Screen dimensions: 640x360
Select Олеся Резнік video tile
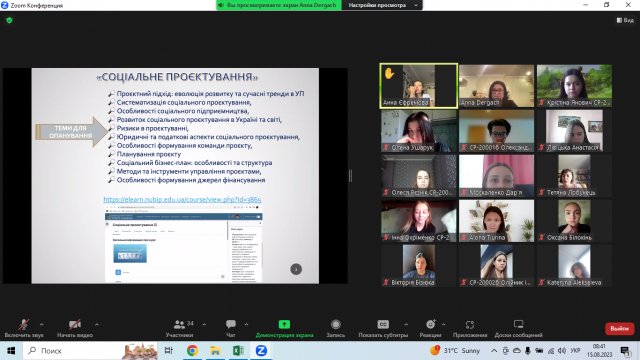click(419, 176)
